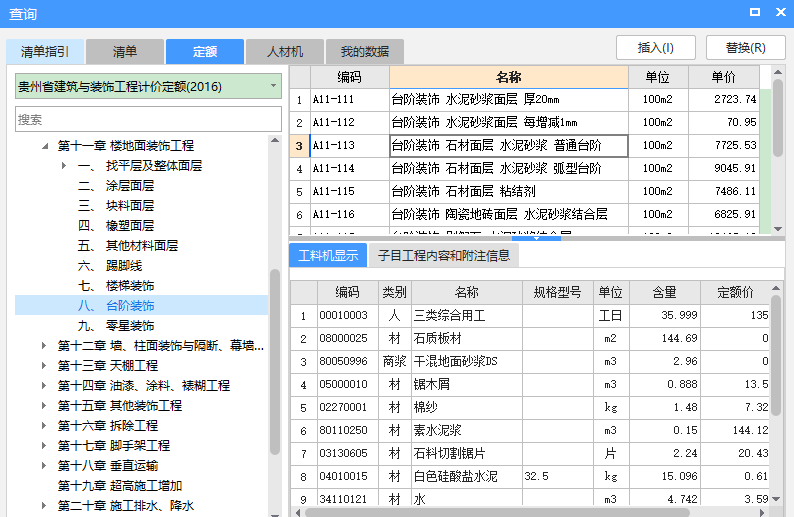Click 台阶装饰 石材面层 水泥砂浆 弧型台阶 cell

pyautogui.click(x=509, y=169)
